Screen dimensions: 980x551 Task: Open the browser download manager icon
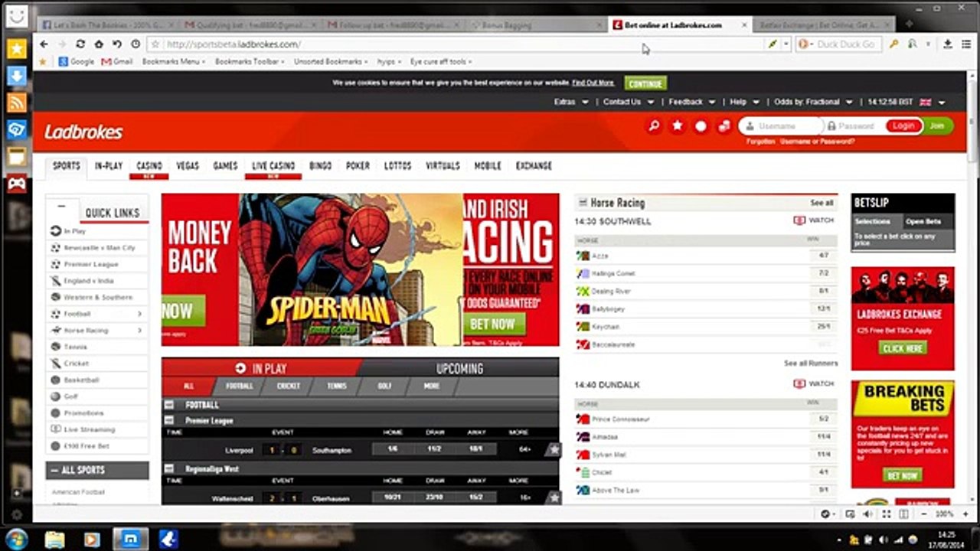click(948, 44)
